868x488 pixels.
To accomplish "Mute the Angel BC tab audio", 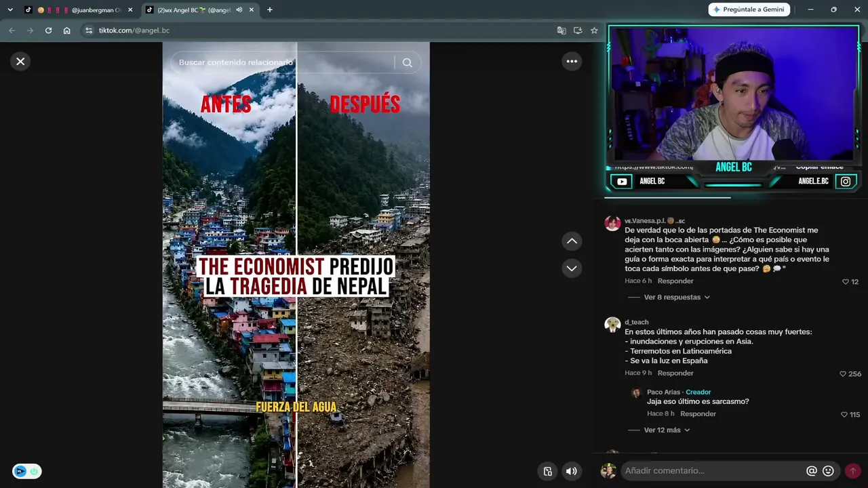I will coord(239,9).
